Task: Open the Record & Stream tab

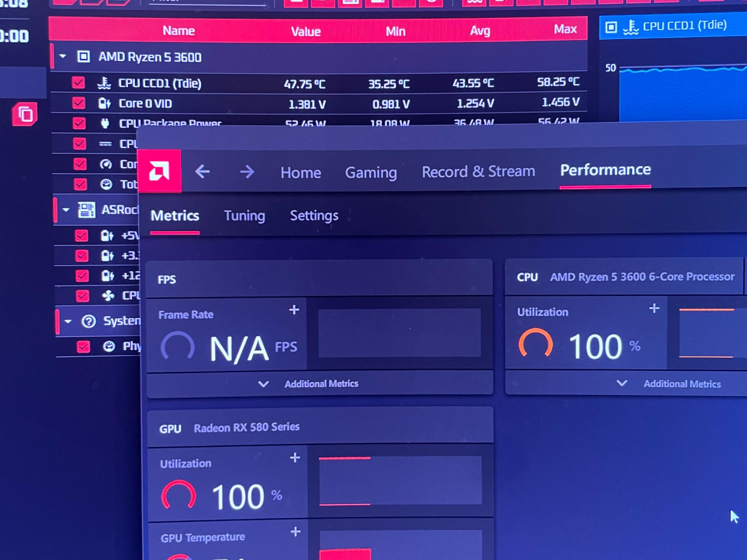Action: pyautogui.click(x=478, y=171)
